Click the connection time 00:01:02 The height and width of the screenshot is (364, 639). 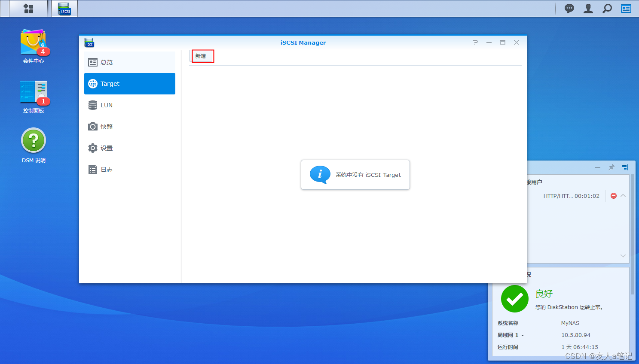587,196
